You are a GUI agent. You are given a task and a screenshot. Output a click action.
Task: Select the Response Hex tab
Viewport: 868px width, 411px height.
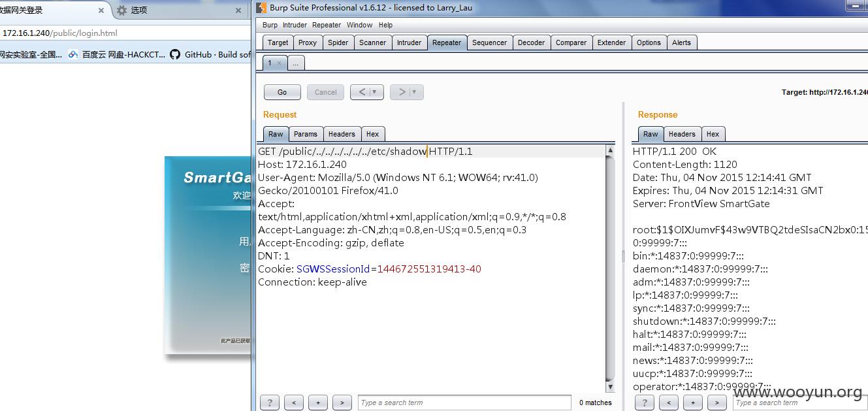point(713,134)
